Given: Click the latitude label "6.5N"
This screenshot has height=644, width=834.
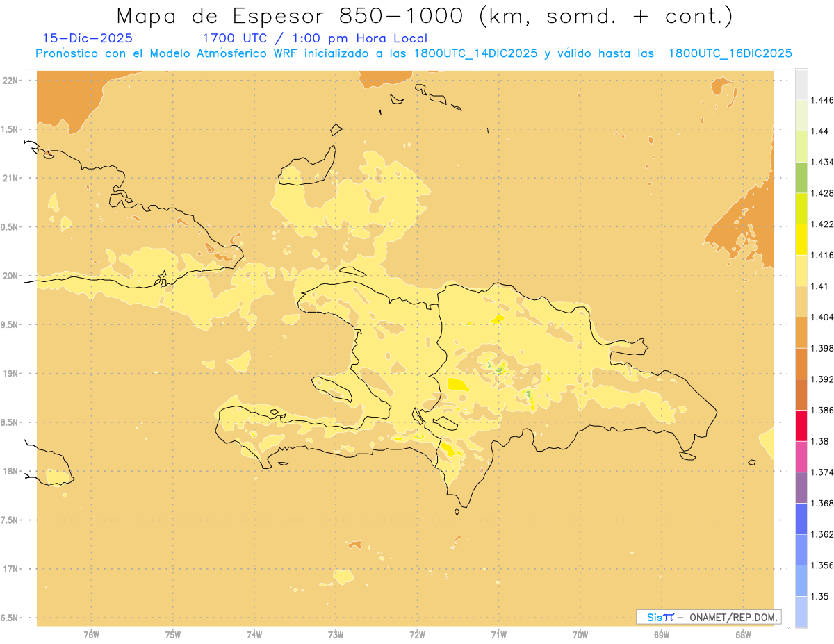Looking at the screenshot, I should pos(9,618).
